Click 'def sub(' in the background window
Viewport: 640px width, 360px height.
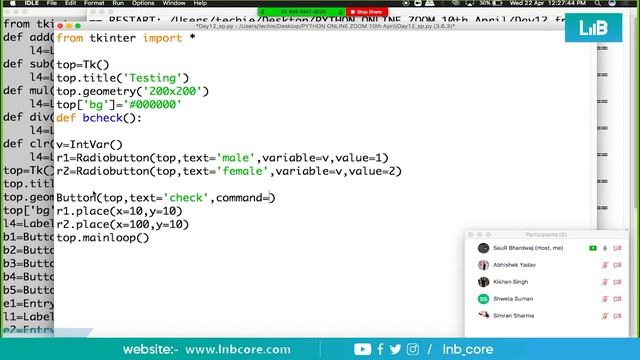pos(28,64)
